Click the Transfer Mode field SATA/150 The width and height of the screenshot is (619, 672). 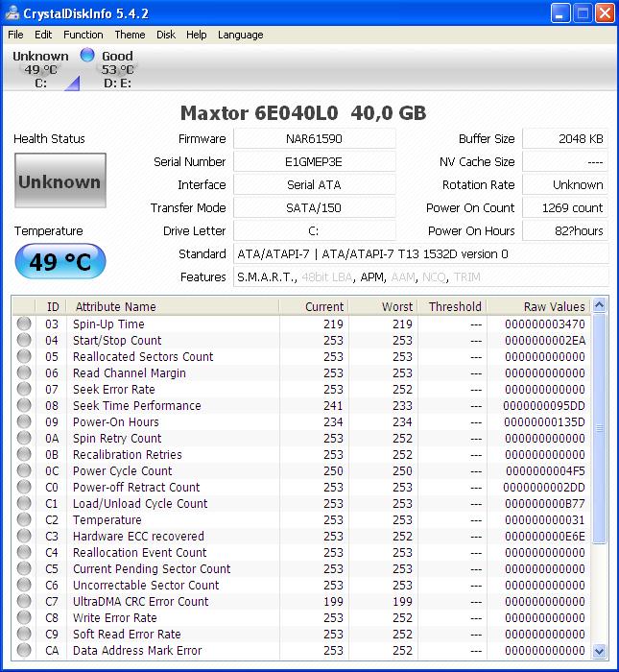coord(315,208)
